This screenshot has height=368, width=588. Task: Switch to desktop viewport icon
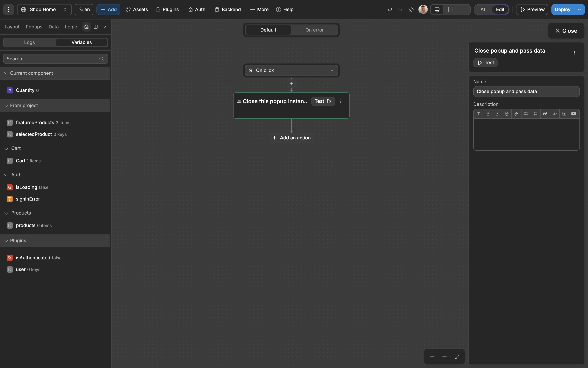(437, 10)
